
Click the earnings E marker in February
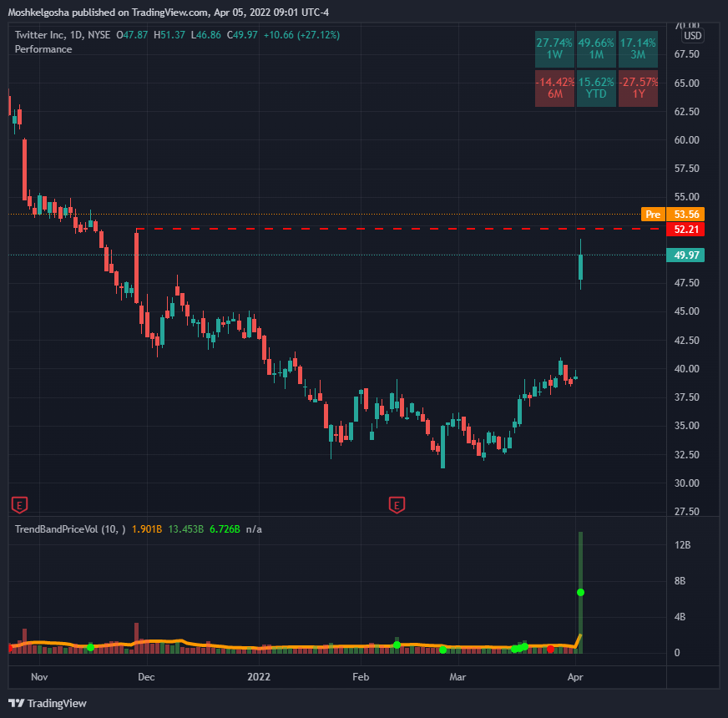pos(397,505)
